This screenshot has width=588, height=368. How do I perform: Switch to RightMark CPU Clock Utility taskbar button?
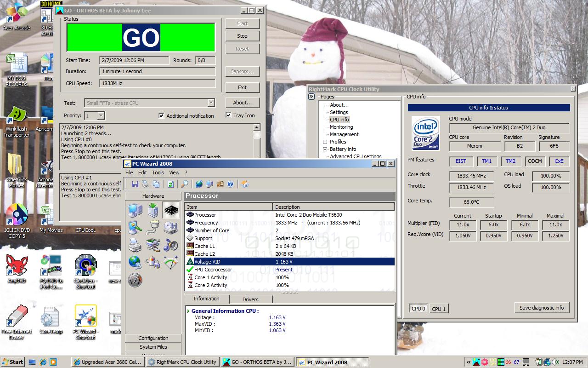[x=182, y=362]
